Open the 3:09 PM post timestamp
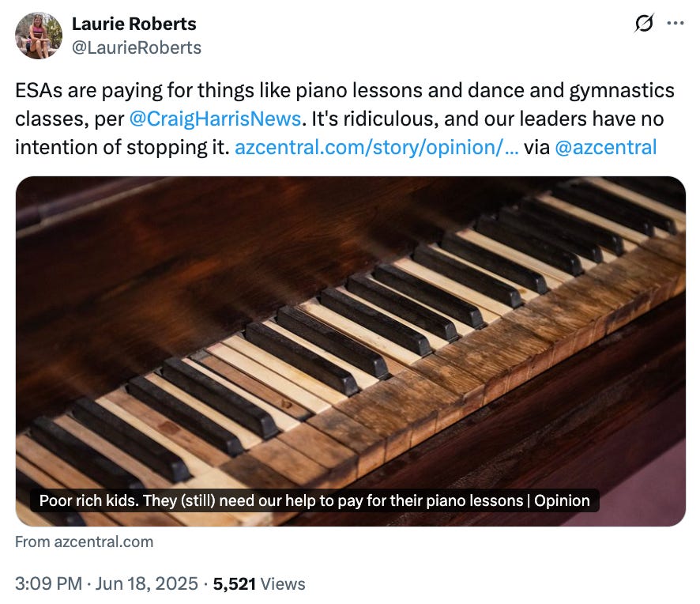Image resolution: width=700 pixels, height=604 pixels. pyautogui.click(x=49, y=584)
